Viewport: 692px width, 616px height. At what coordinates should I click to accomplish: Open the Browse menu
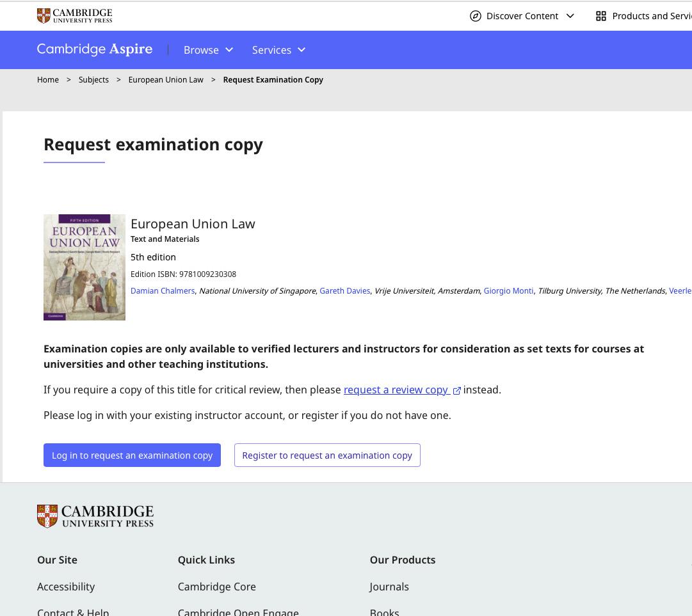208,50
